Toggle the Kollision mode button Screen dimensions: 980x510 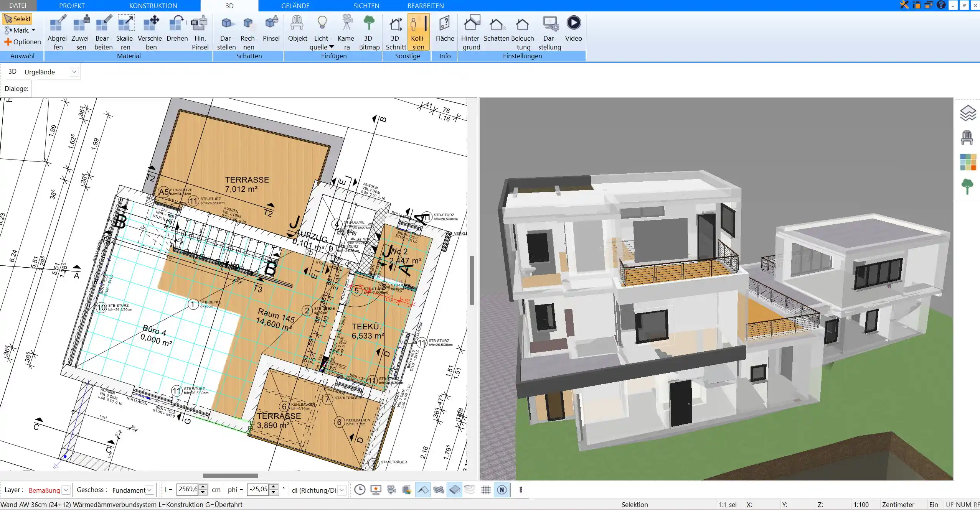coord(418,32)
